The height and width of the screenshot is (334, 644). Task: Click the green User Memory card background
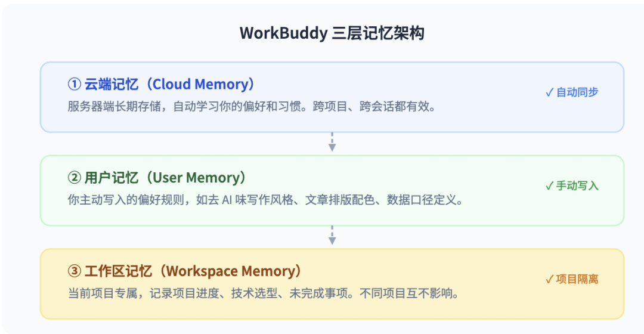pos(332,191)
